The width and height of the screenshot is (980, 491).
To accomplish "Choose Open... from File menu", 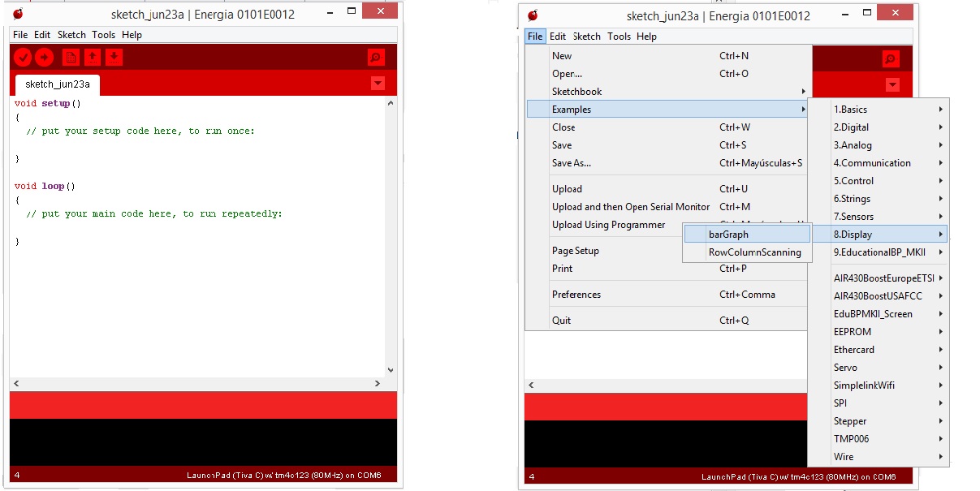I will (668, 74).
